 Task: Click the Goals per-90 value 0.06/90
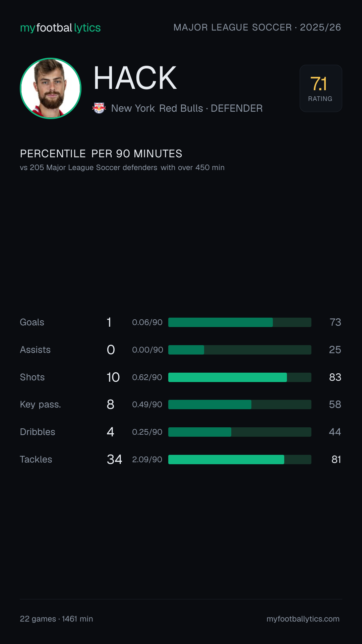click(x=147, y=322)
